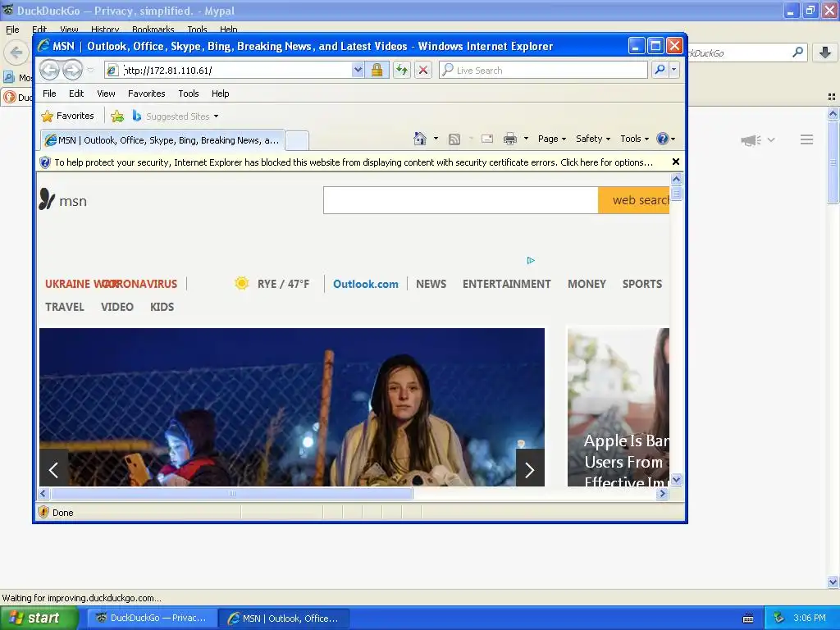Open Suggested Sites dropdown
This screenshot has width=840, height=630.
(x=216, y=116)
